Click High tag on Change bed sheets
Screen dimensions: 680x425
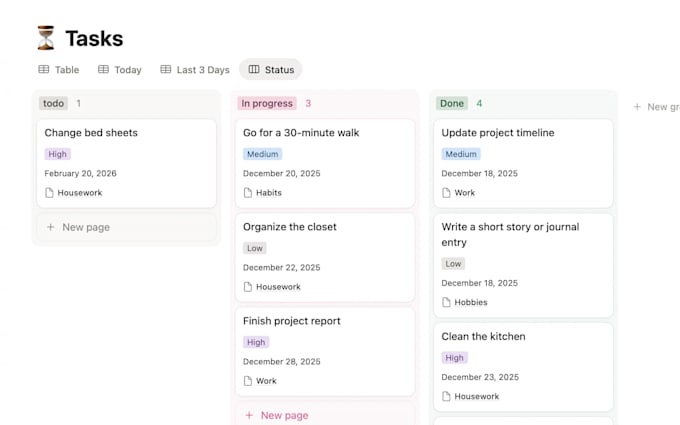57,154
